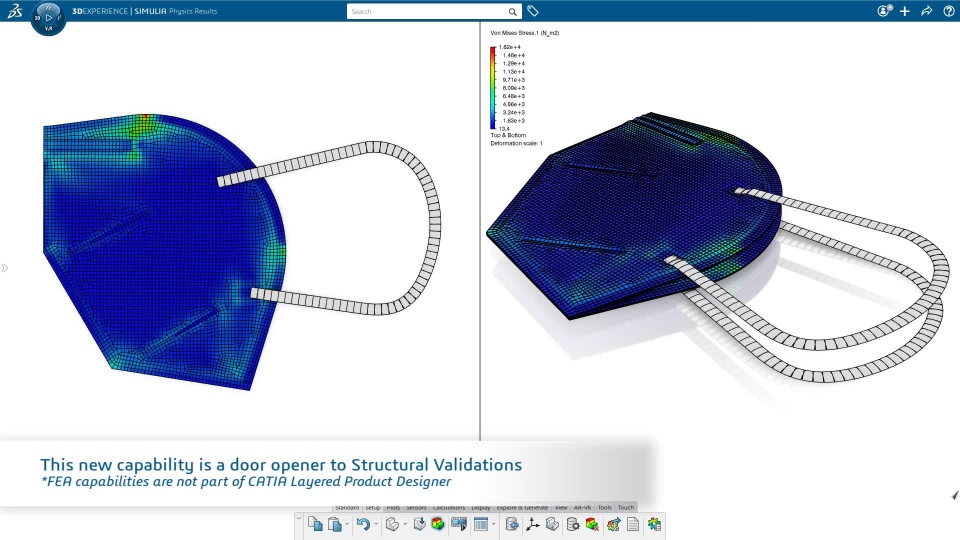The image size is (960, 540).
Task: Switch to the Plots tab
Action: click(x=393, y=508)
